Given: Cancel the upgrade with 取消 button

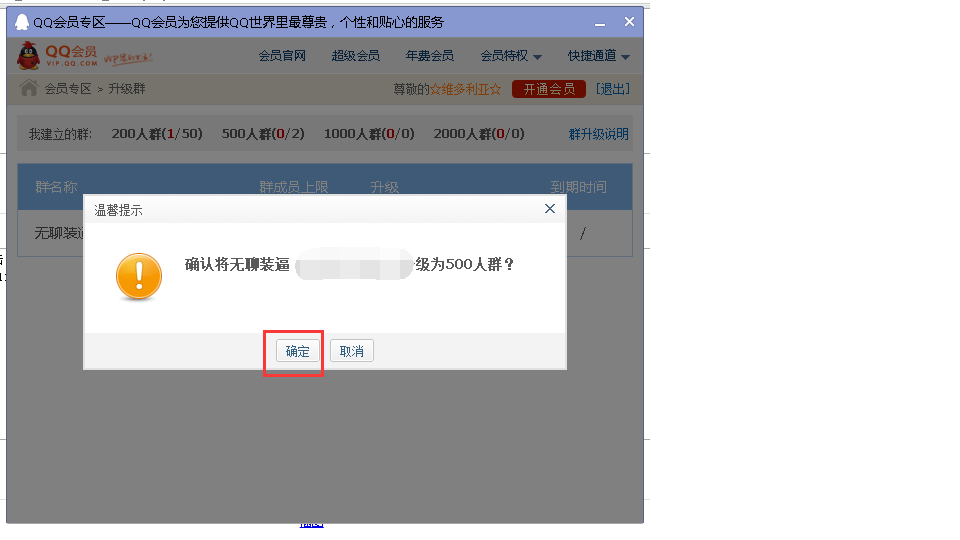Looking at the screenshot, I should coord(351,351).
